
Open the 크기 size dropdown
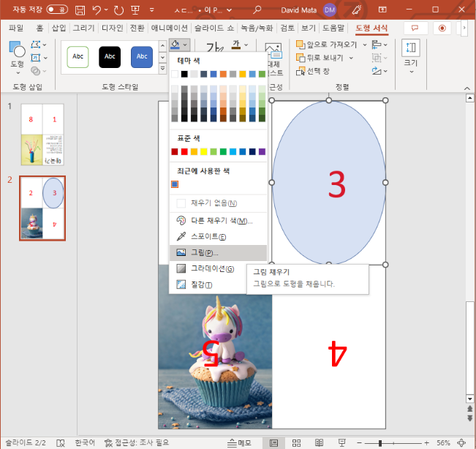pos(411,57)
